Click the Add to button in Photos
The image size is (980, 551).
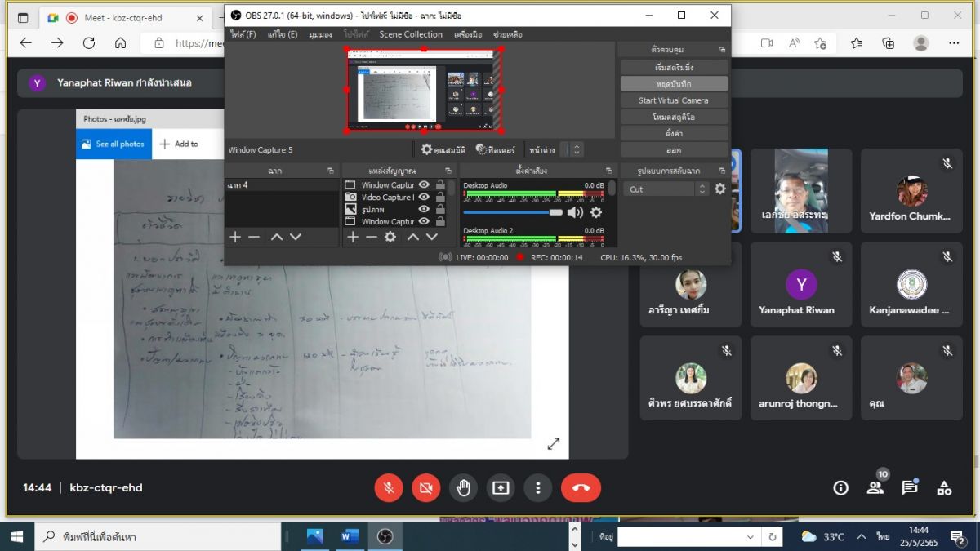pos(179,144)
